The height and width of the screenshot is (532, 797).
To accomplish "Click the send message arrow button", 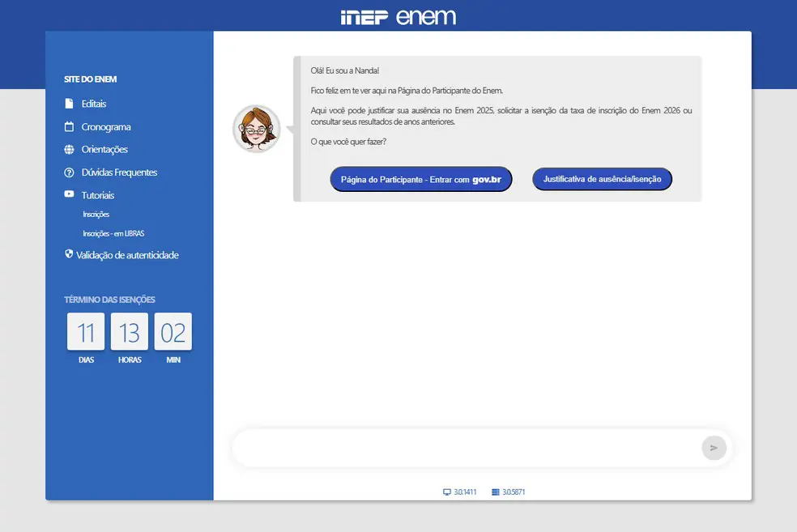I will (x=714, y=448).
